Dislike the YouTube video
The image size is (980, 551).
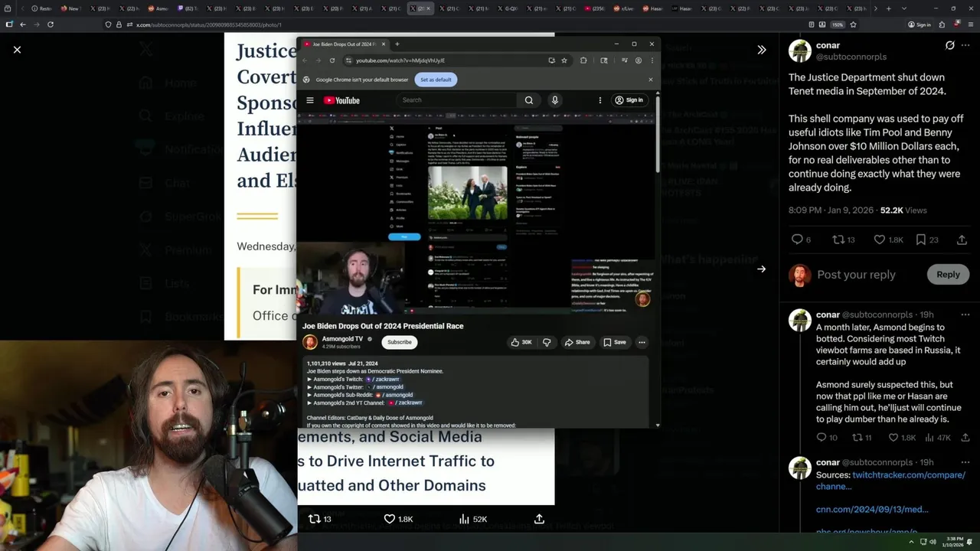point(547,342)
